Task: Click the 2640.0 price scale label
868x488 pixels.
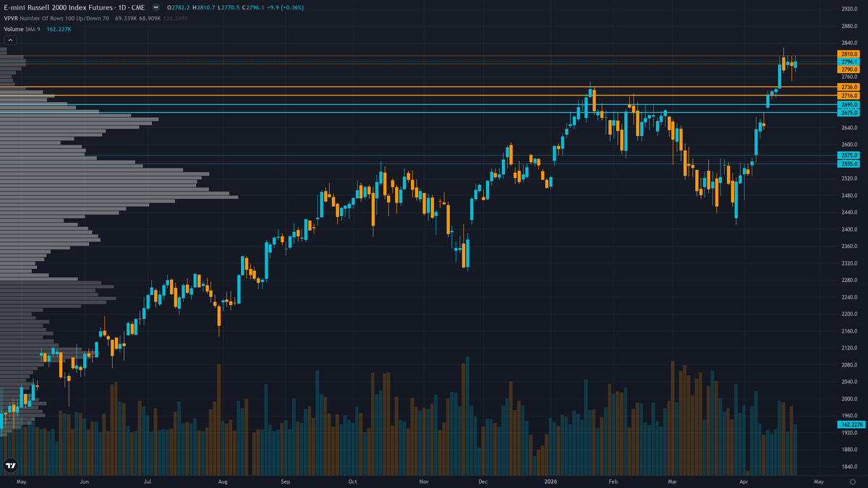Action: tap(849, 128)
